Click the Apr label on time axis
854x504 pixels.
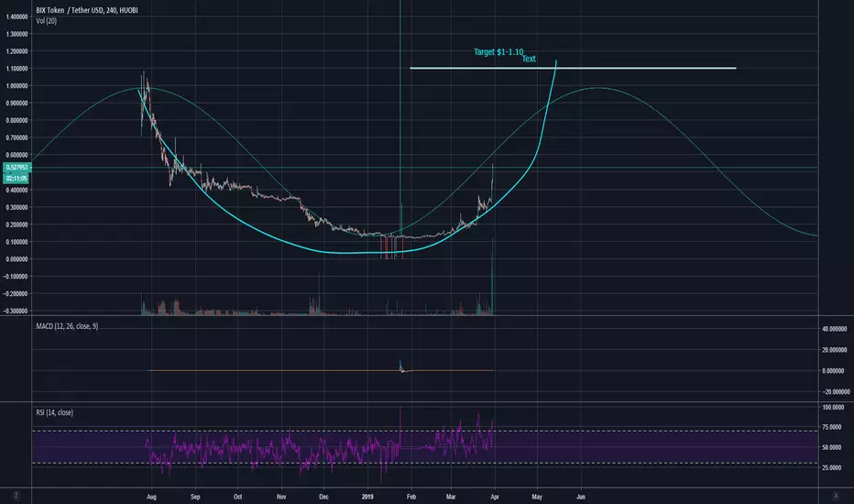(x=495, y=497)
